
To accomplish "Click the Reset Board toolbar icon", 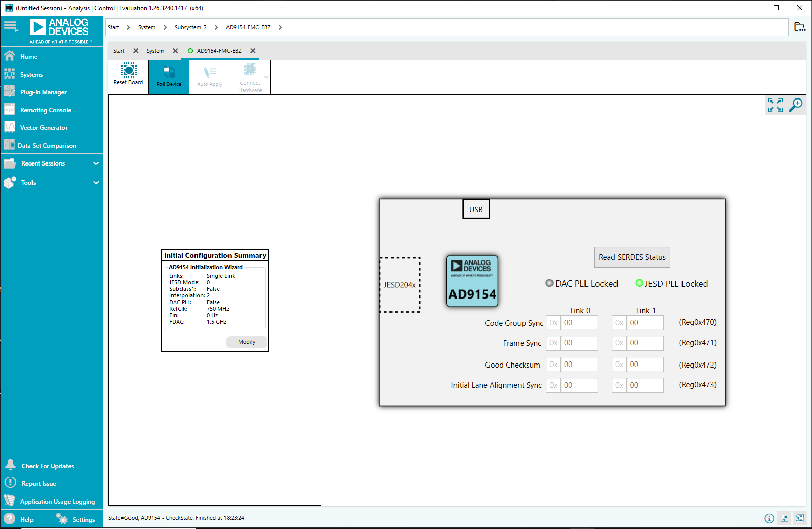I will tap(128, 74).
